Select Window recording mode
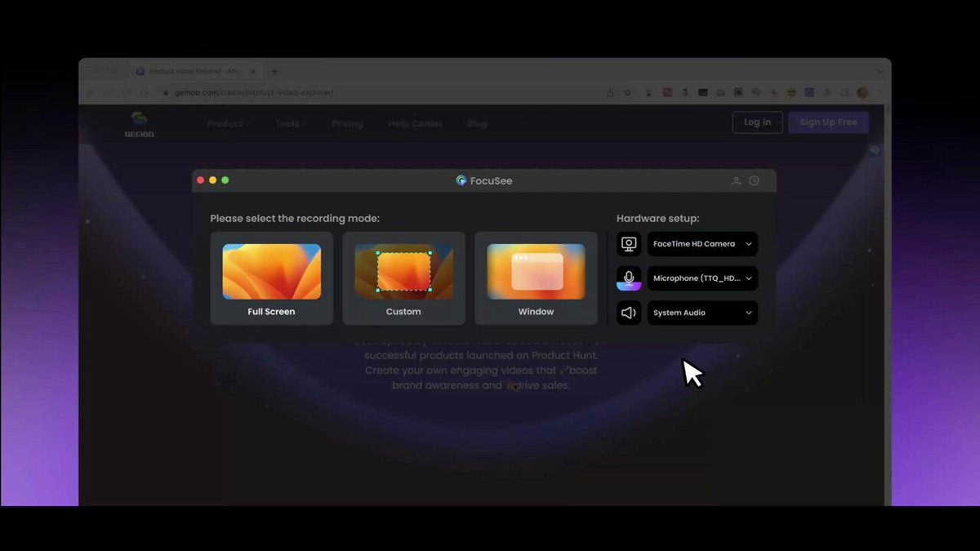This screenshot has height=551, width=980. pyautogui.click(x=536, y=278)
